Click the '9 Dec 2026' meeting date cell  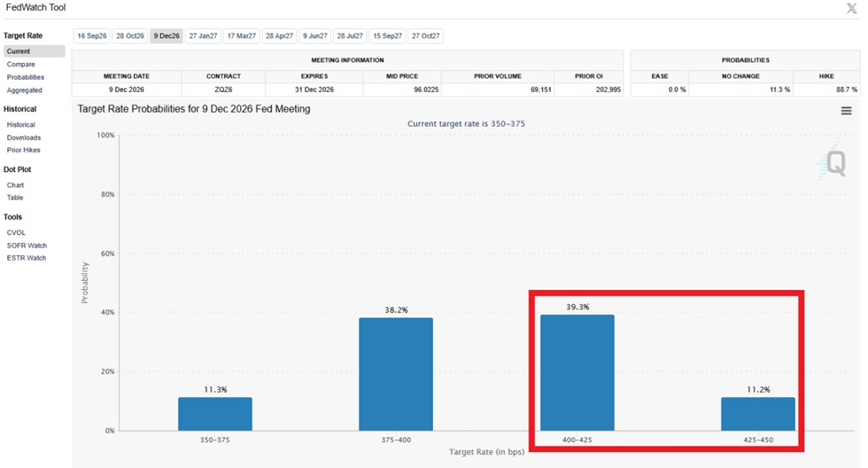point(126,90)
